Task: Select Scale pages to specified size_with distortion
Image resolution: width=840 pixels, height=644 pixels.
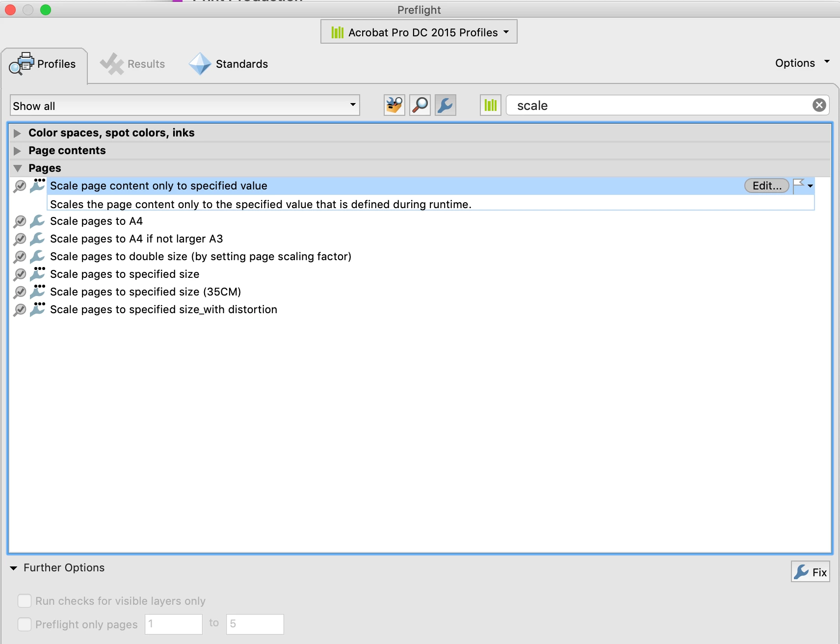Action: 163,309
